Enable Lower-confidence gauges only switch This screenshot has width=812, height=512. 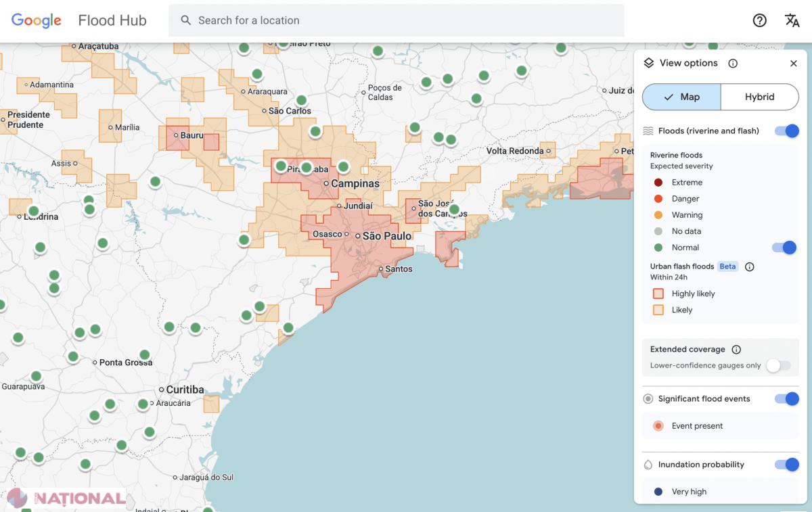coord(778,365)
